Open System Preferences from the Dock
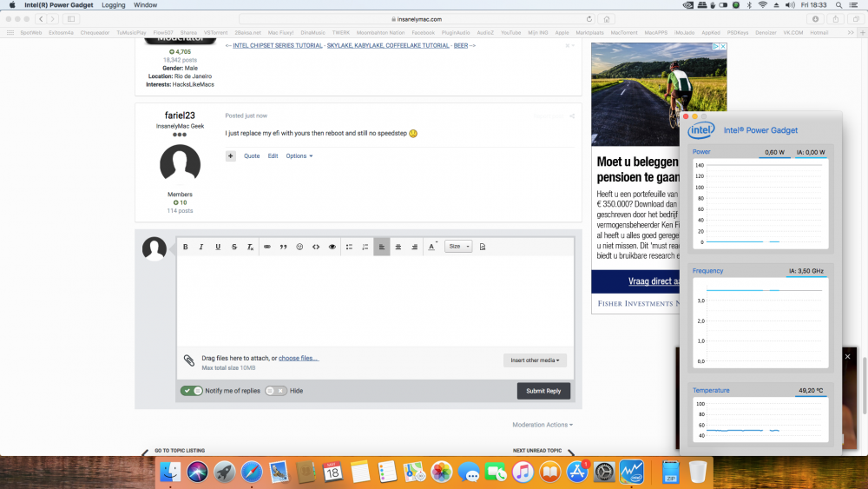This screenshot has height=489, width=868. (604, 472)
